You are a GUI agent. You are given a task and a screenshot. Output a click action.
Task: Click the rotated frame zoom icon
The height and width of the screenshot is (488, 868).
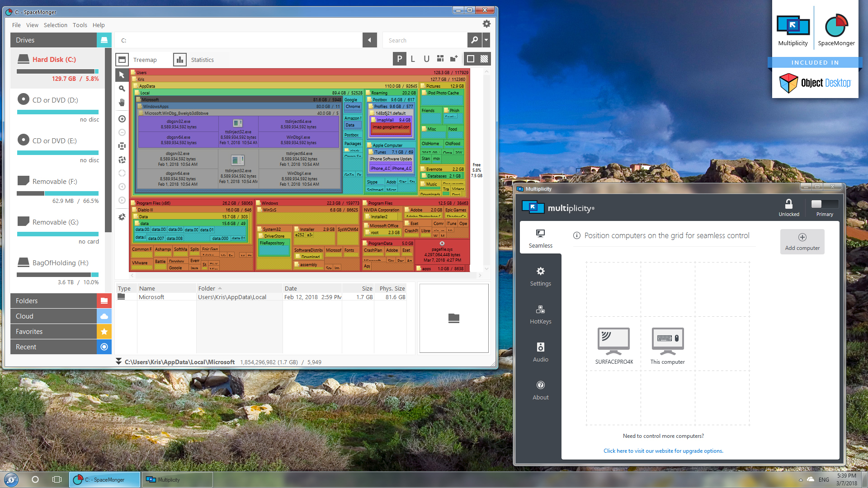122,160
